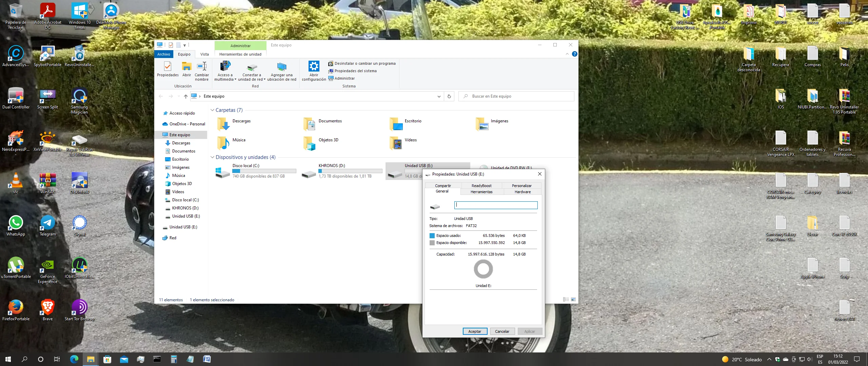Click the drive label text field
Image resolution: width=868 pixels, height=366 pixels.
[496, 205]
